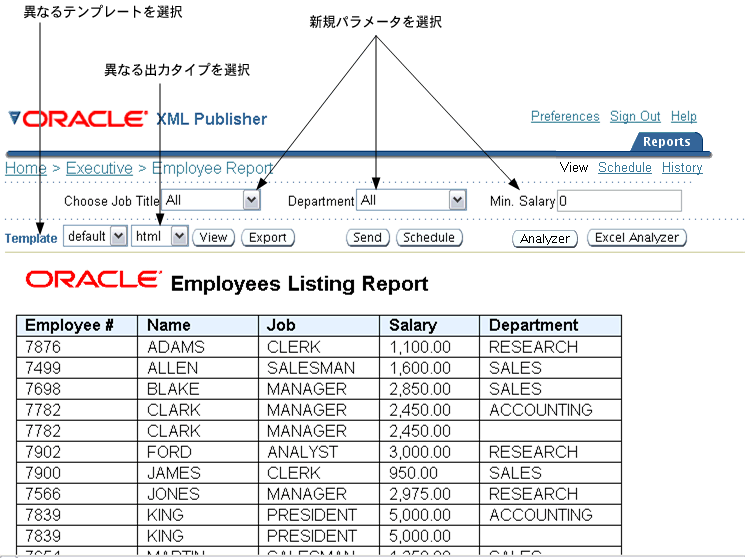Click the 2,975.00 salary cell
The height and width of the screenshot is (558, 745).
(430, 494)
